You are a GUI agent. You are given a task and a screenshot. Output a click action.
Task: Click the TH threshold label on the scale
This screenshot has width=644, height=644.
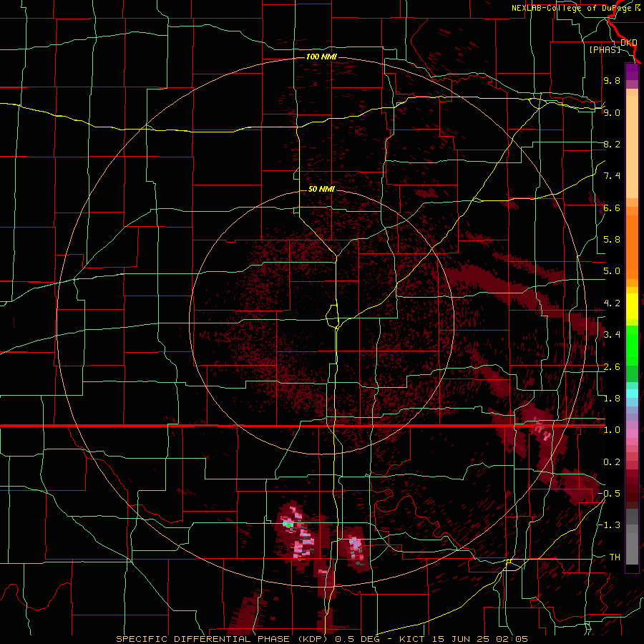pyautogui.click(x=615, y=557)
